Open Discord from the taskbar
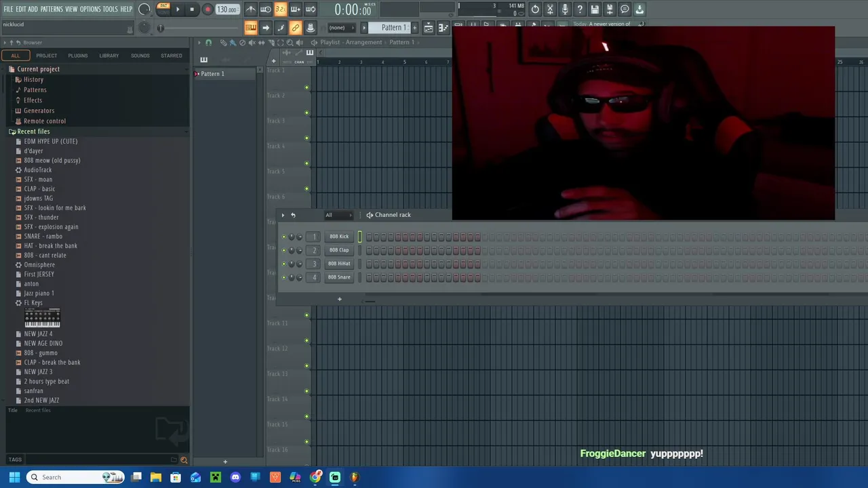Screen dimensions: 868x488 [235, 477]
